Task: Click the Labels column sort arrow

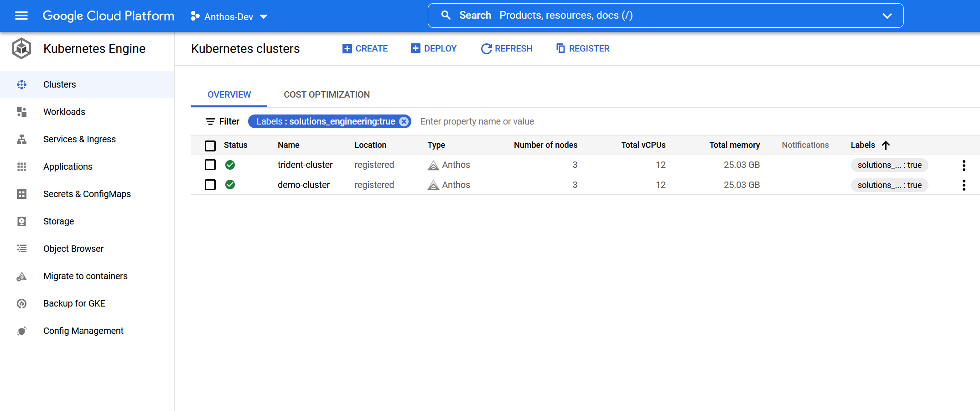Action: click(x=886, y=145)
